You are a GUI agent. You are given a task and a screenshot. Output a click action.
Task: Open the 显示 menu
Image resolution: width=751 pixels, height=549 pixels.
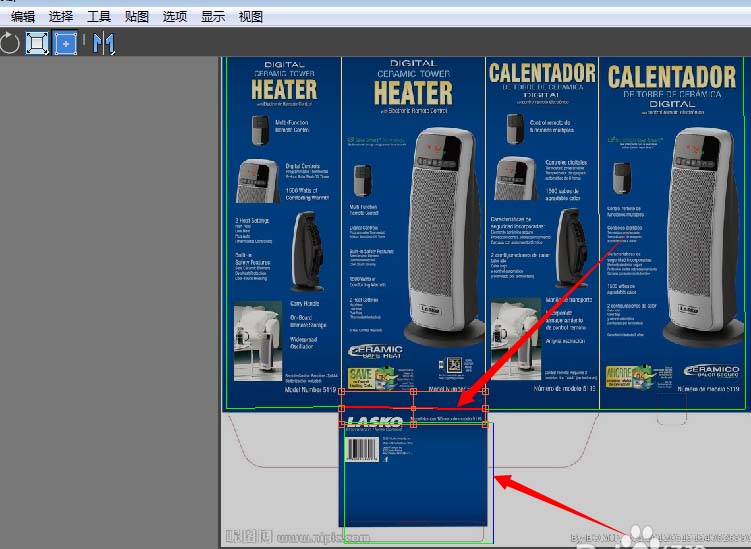pos(213,17)
